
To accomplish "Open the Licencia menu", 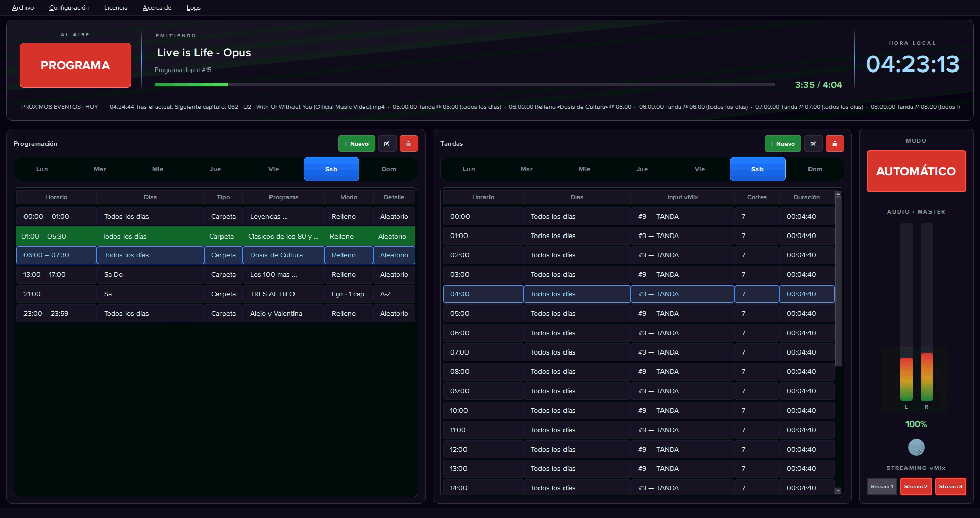I will 116,8.
